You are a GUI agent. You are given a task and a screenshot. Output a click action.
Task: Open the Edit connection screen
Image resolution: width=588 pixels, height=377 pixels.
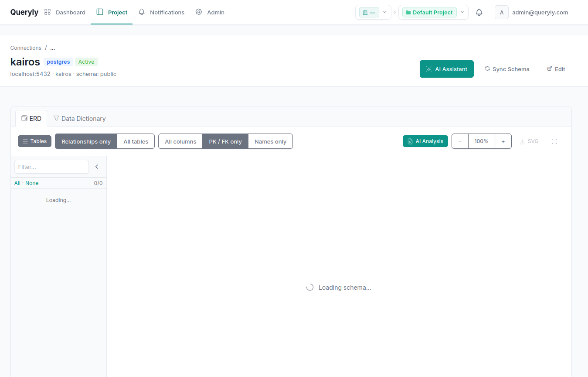tap(556, 69)
